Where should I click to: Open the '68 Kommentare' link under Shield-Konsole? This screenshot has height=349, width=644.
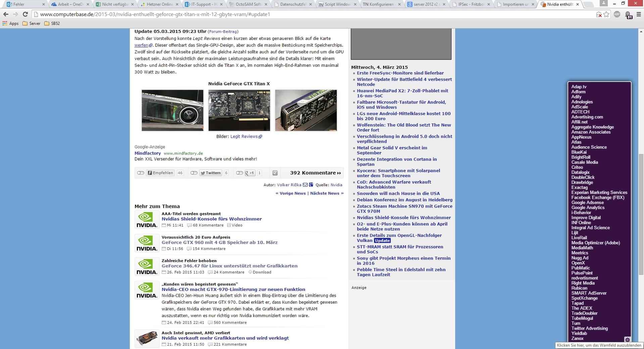(205, 225)
